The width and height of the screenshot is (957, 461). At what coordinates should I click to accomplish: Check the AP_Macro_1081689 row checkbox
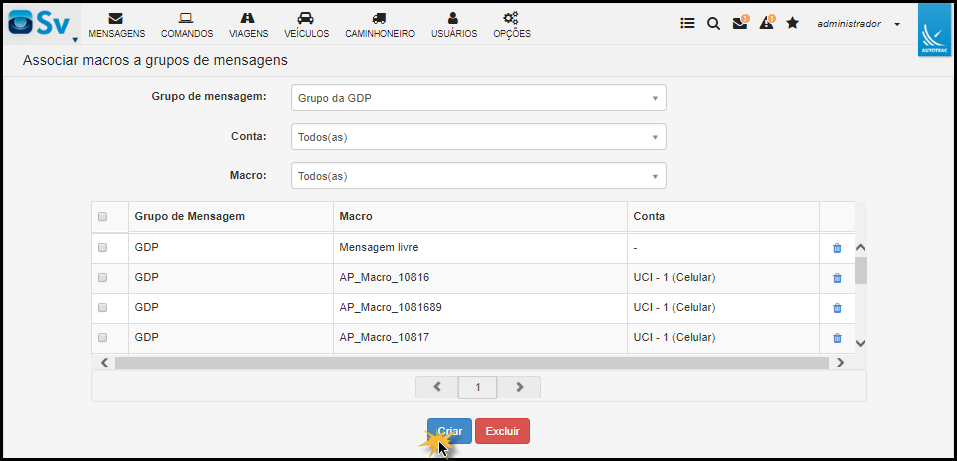[103, 307]
